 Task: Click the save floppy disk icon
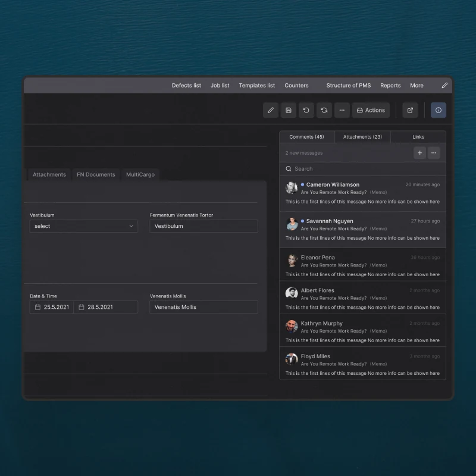coord(289,110)
